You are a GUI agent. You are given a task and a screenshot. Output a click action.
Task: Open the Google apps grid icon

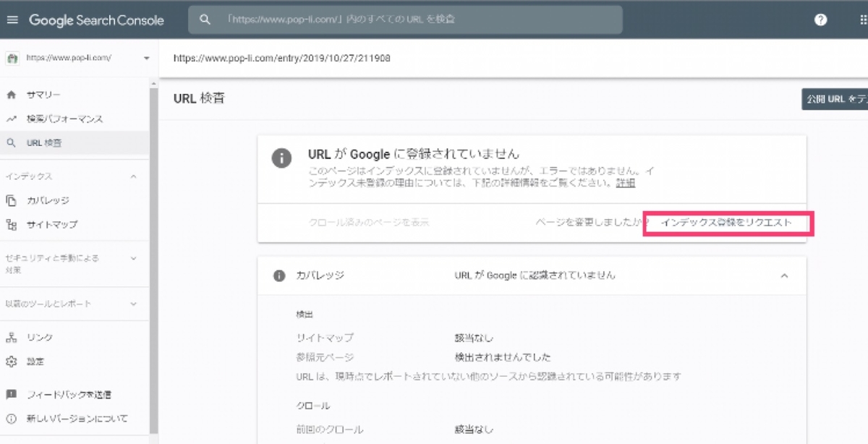[x=862, y=20]
